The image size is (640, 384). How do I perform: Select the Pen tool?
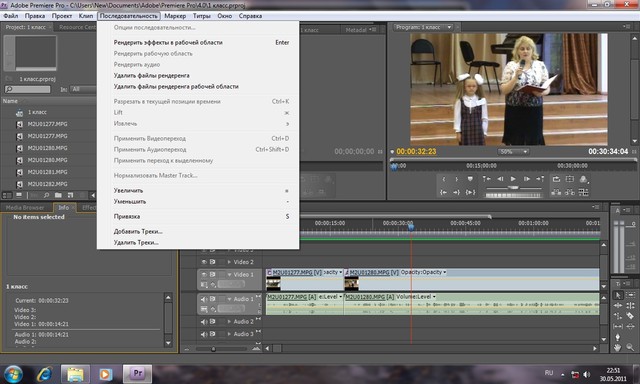[x=618, y=337]
